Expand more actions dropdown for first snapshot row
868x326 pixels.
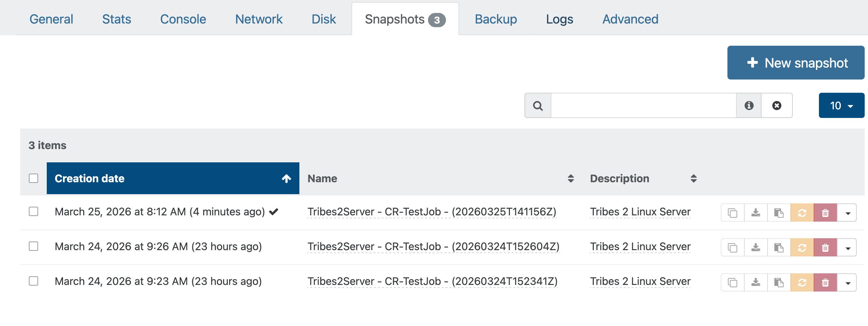click(848, 213)
